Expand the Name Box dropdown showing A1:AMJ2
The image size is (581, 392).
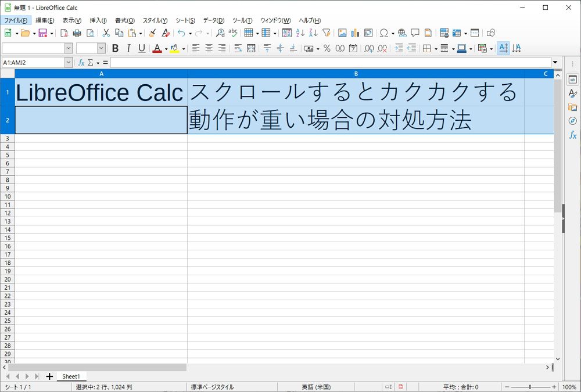tap(69, 62)
